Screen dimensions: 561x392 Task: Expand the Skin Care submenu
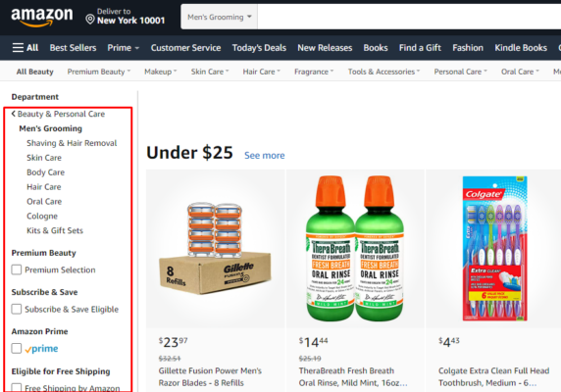(x=210, y=72)
